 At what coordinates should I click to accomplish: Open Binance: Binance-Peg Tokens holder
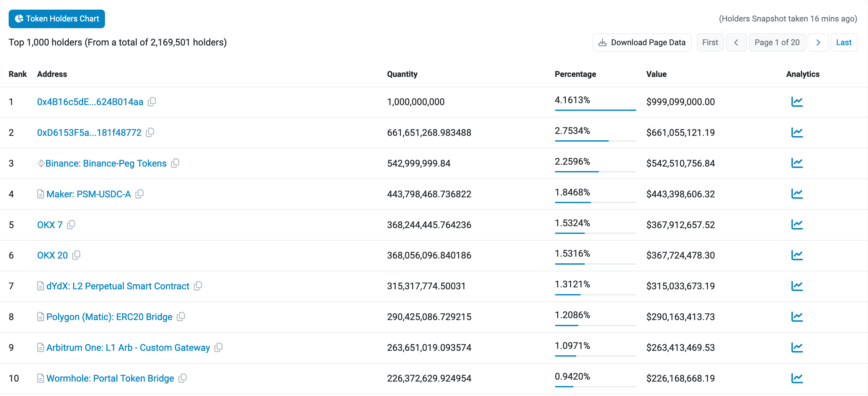click(x=106, y=163)
